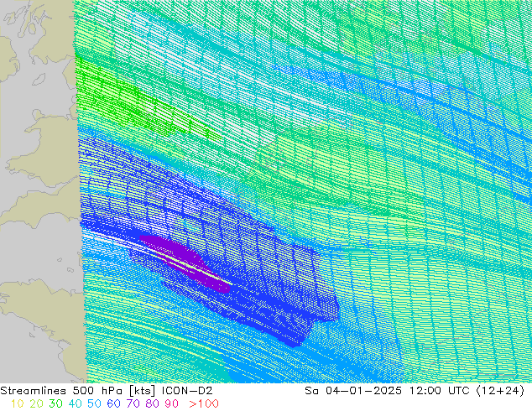
Task: Click the >100 kts legend value
Action: 204,403
